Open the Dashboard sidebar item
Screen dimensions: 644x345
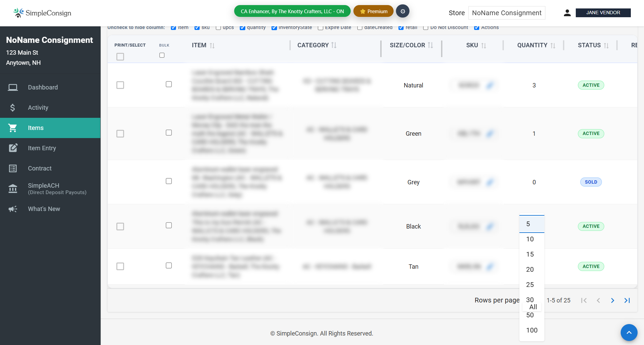50,87
